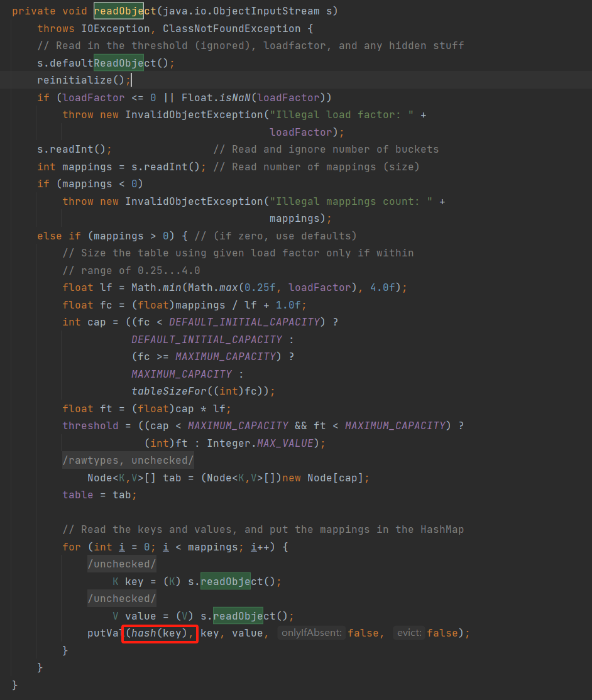This screenshot has width=592, height=700.
Task: Click the hash(key) call in putVal
Action: [161, 633]
